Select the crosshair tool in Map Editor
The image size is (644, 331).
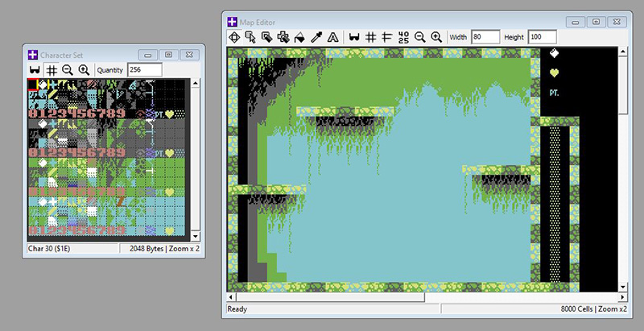coord(235,37)
